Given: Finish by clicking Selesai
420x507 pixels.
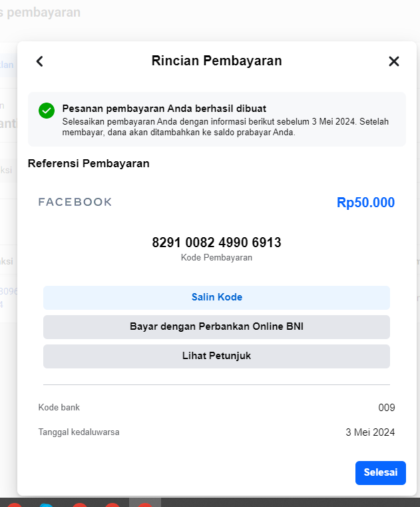Looking at the screenshot, I should tap(381, 473).
